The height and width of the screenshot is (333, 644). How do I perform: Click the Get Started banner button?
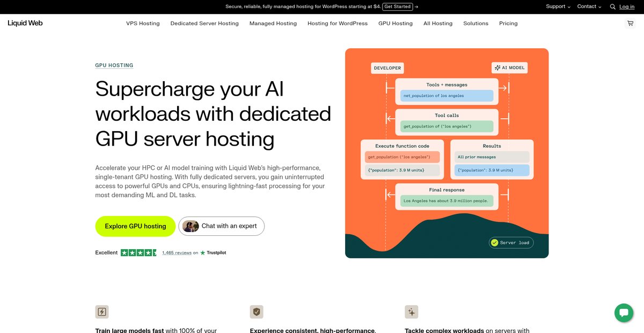(x=398, y=6)
